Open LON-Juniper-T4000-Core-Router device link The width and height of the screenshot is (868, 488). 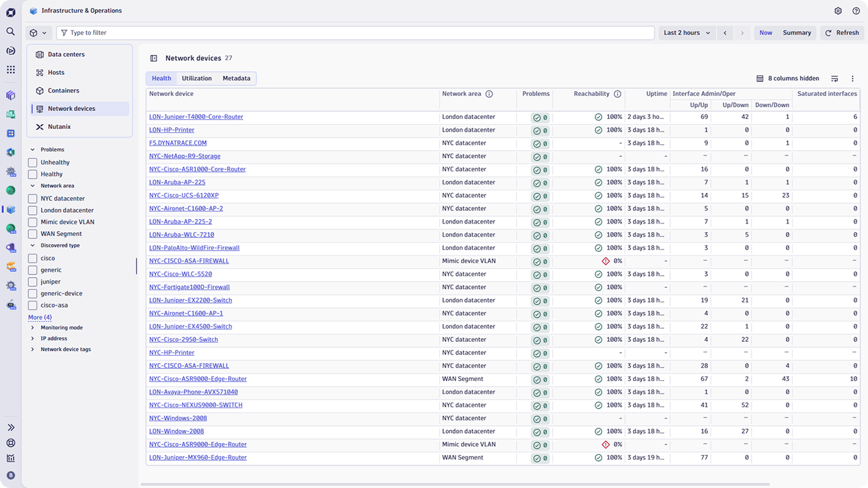tap(196, 117)
